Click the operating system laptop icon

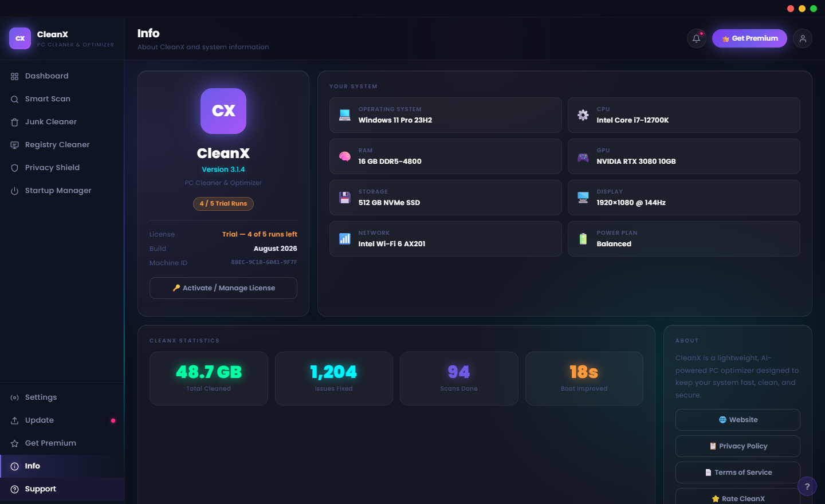pos(345,115)
